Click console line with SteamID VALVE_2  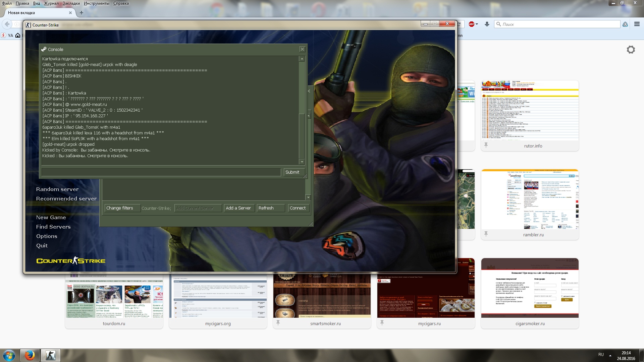click(92, 110)
